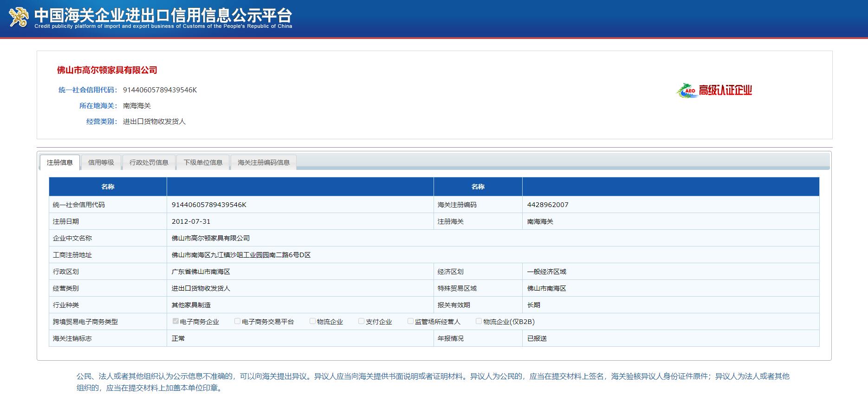Screen dimensions: 868x402
Task: Click the 统一社会信用代码 row label in the table
Action: pyautogui.click(x=79, y=205)
